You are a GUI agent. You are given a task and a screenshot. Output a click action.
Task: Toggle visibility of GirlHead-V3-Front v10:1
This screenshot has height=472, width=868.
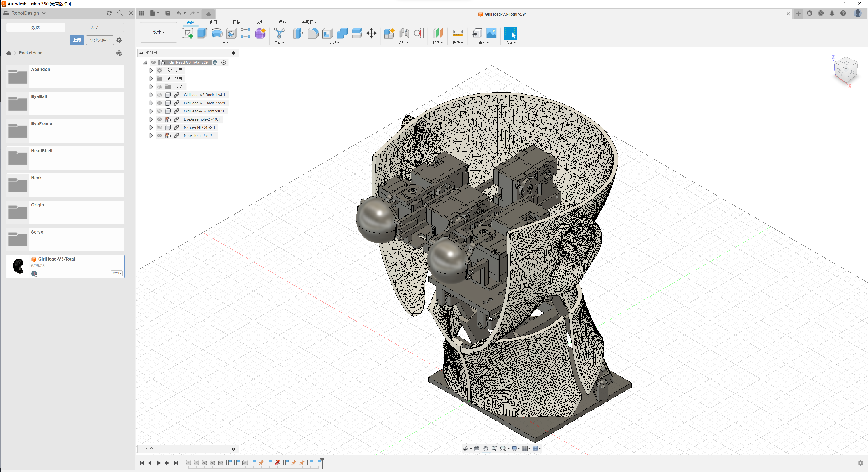[x=159, y=111]
